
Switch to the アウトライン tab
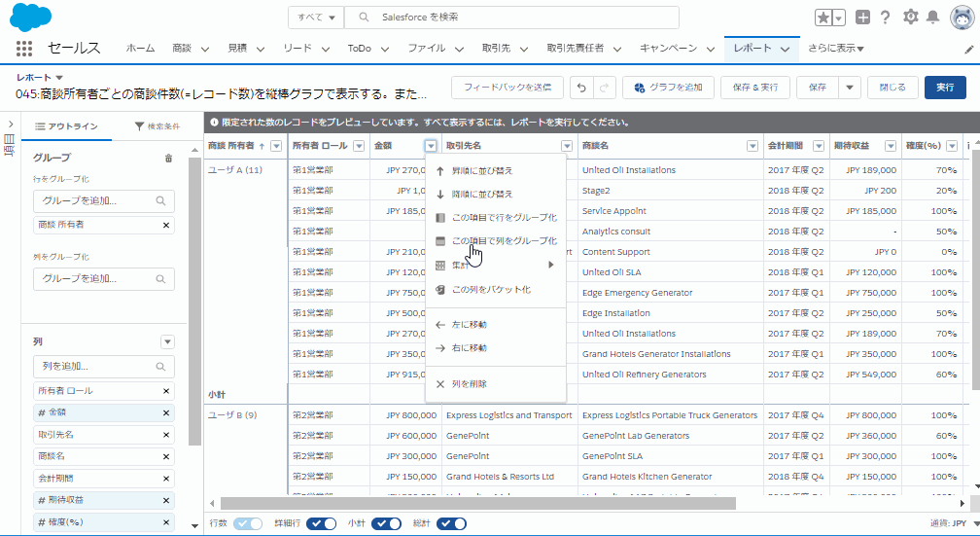66,126
